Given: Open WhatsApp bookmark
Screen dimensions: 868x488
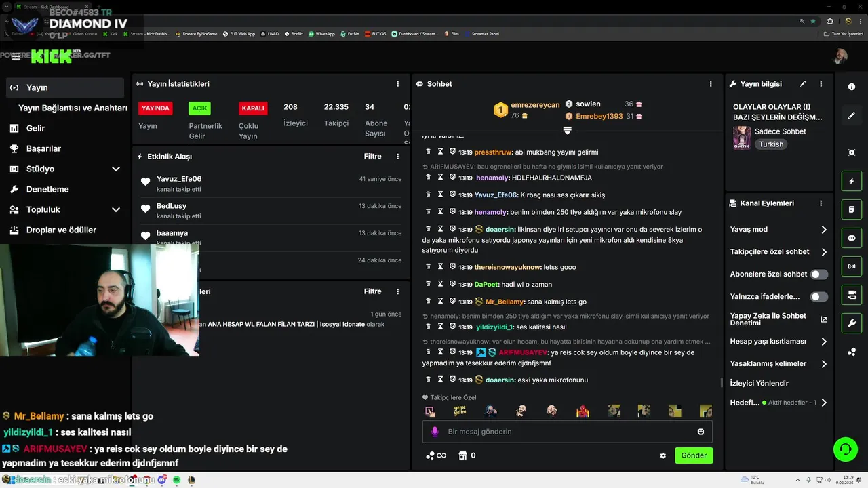Looking at the screenshot, I should tap(321, 33).
